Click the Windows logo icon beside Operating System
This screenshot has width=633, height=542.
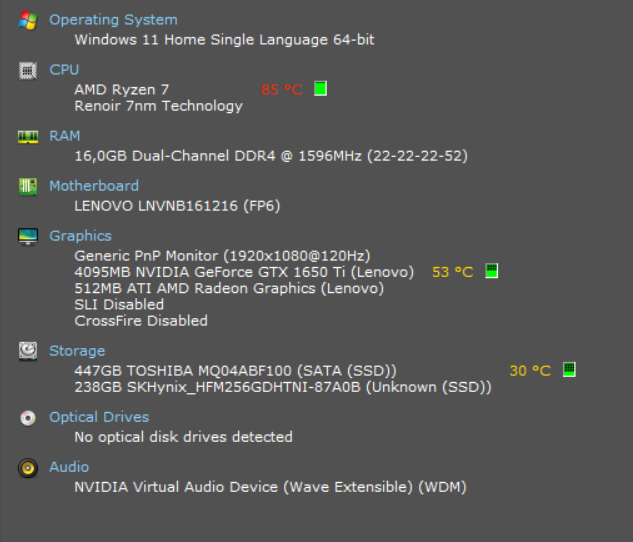pyautogui.click(x=28, y=20)
